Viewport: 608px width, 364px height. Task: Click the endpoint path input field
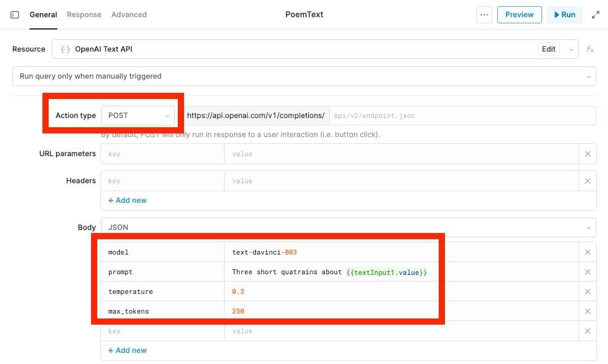point(462,116)
